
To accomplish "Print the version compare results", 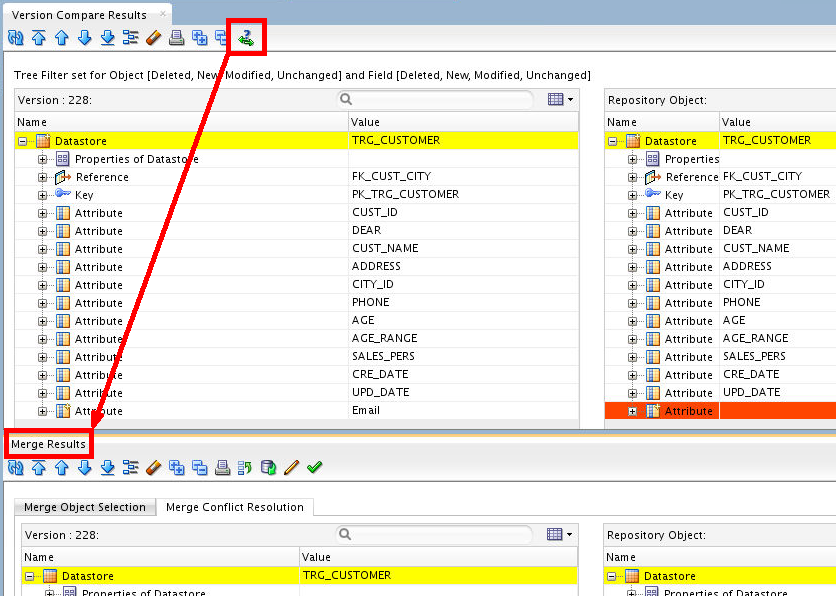I will pos(176,38).
